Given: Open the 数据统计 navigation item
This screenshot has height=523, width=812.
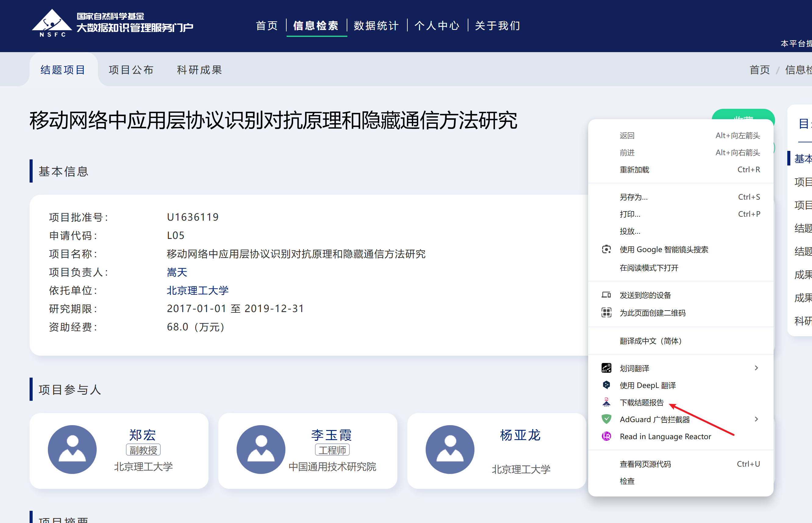Looking at the screenshot, I should click(x=376, y=26).
